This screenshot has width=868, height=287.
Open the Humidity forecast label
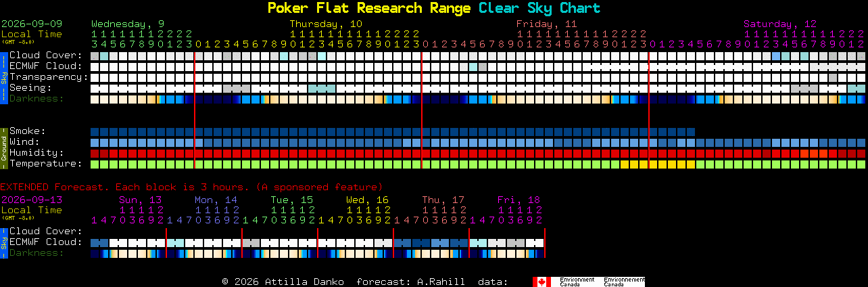(x=37, y=152)
